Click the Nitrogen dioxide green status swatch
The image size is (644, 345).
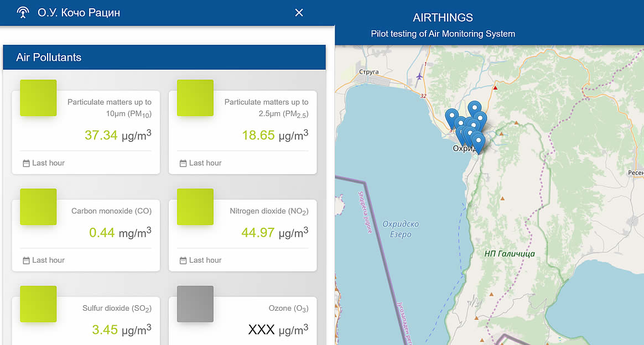(x=195, y=207)
